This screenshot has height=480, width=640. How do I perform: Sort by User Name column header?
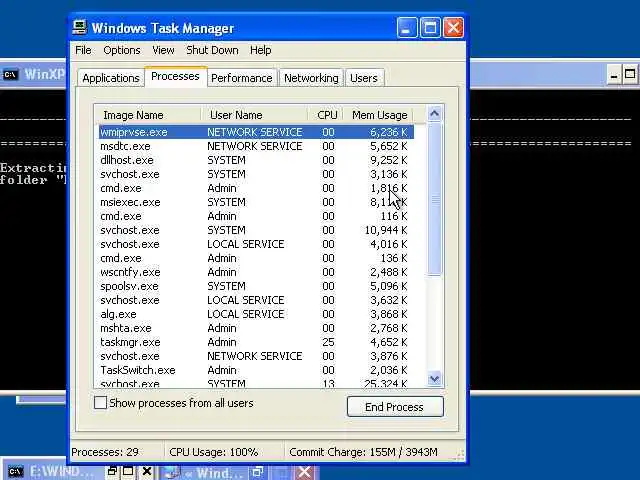point(254,115)
